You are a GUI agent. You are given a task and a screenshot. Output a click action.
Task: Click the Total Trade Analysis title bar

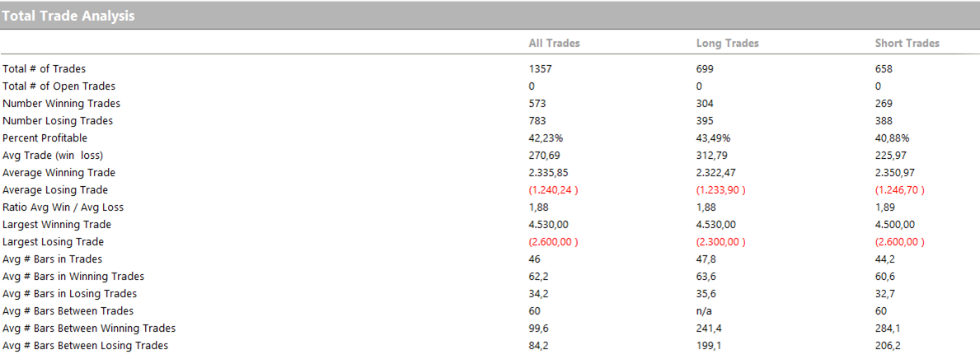tap(69, 16)
